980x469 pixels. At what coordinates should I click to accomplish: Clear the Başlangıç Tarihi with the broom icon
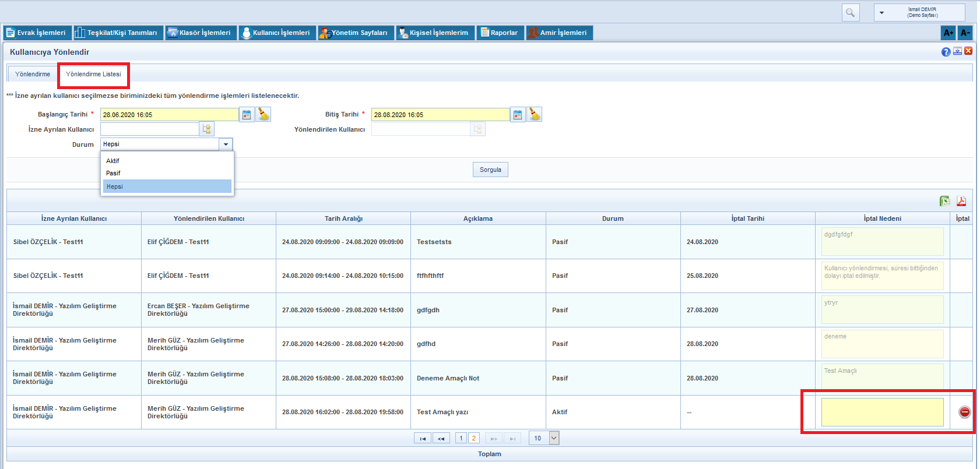[x=264, y=115]
